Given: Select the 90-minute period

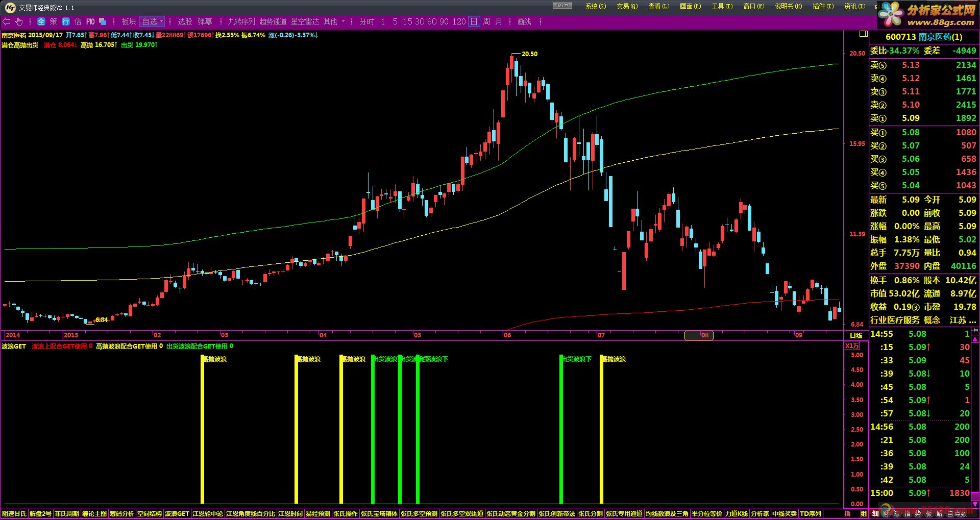Looking at the screenshot, I should 444,21.
